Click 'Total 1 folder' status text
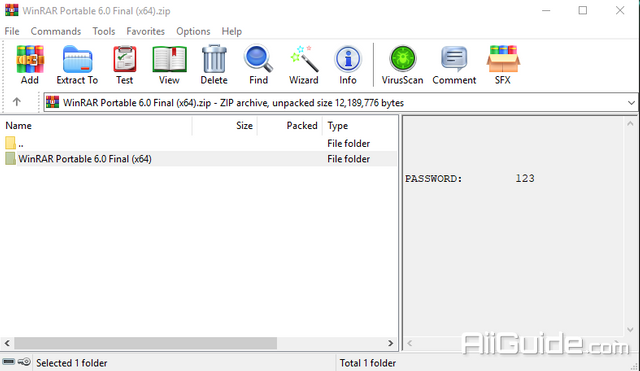 click(x=368, y=363)
